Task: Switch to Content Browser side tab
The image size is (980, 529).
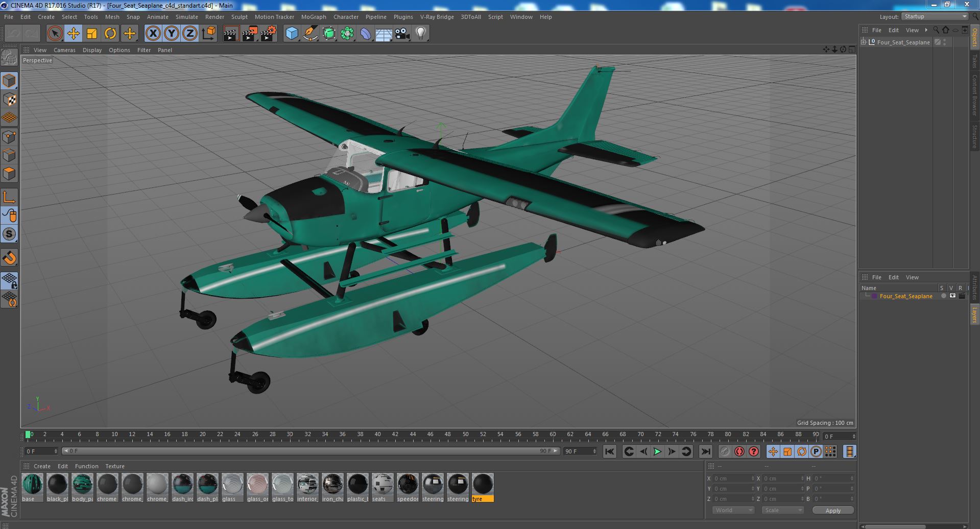Action: (975, 95)
